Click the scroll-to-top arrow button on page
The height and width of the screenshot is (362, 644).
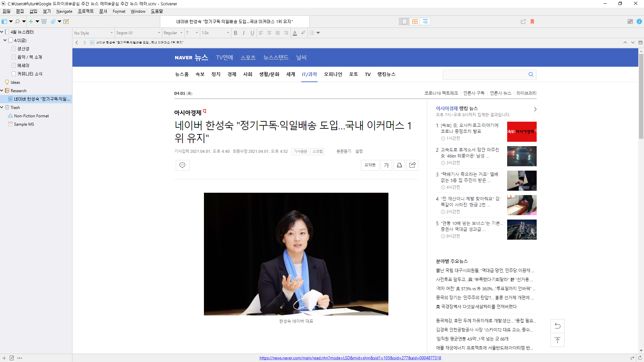click(x=557, y=340)
